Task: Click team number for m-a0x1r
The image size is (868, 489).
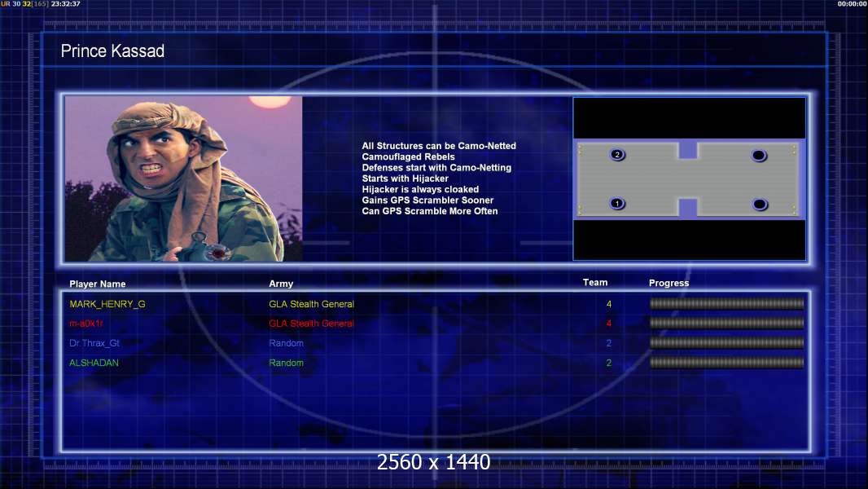Action: 609,324
